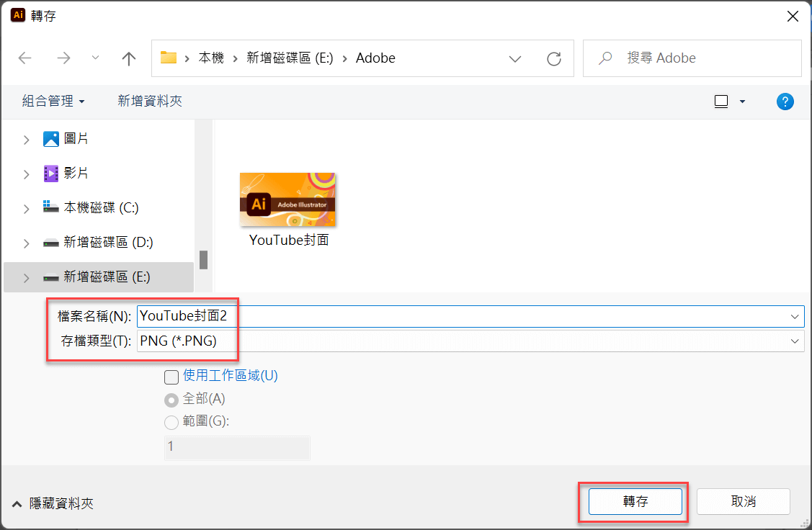Image resolution: width=812 pixels, height=530 pixels.
Task: Click the 檔案名稱 input field
Action: click(x=470, y=316)
